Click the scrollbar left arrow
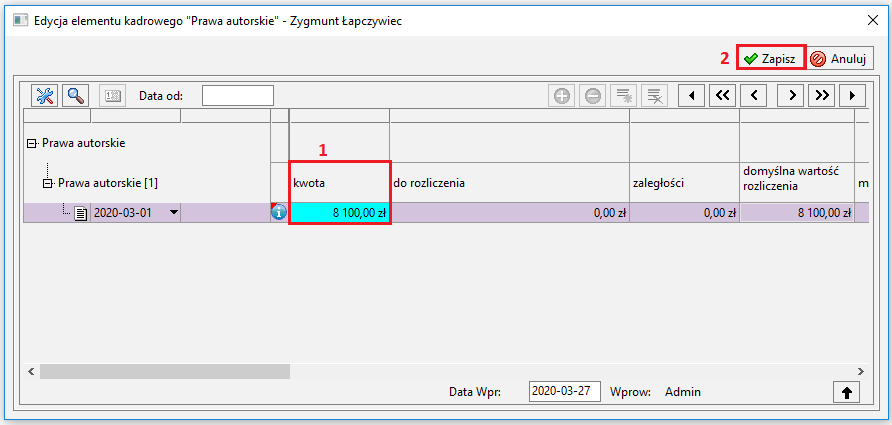The image size is (892, 425). [31, 372]
